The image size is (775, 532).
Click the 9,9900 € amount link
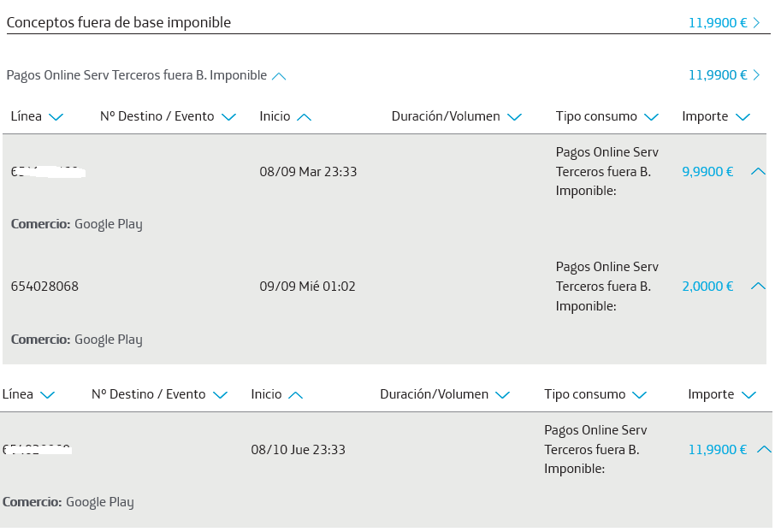[707, 171]
